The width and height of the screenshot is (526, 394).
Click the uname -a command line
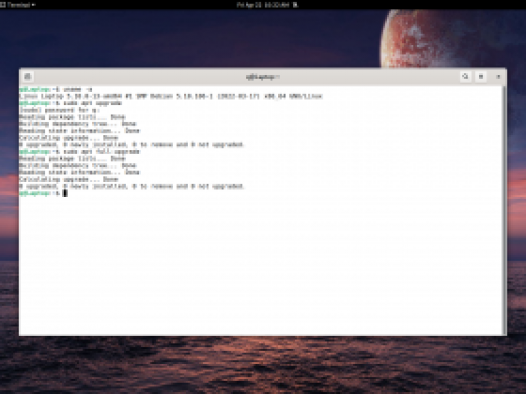pos(56,89)
